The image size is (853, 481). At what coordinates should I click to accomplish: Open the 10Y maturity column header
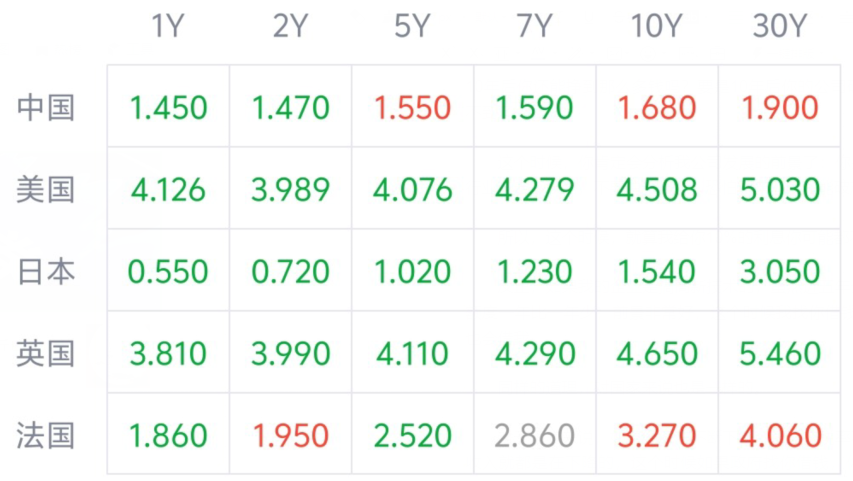coord(657,26)
